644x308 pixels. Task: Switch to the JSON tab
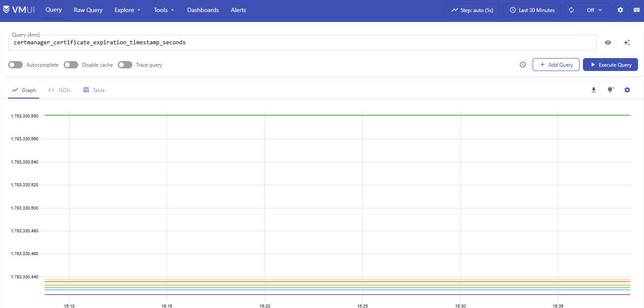tap(59, 90)
